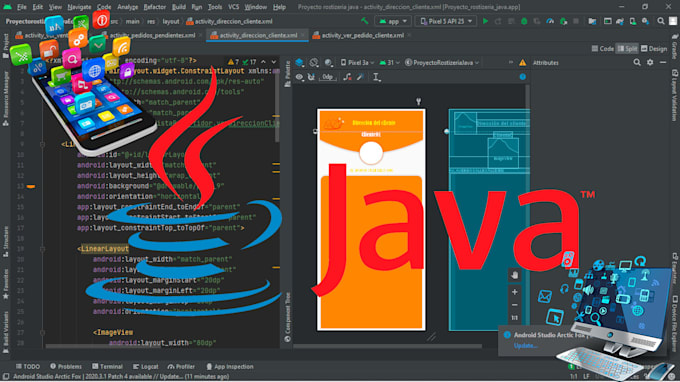The width and height of the screenshot is (680, 382).
Task: Open the Terminal tool window
Action: (107, 366)
